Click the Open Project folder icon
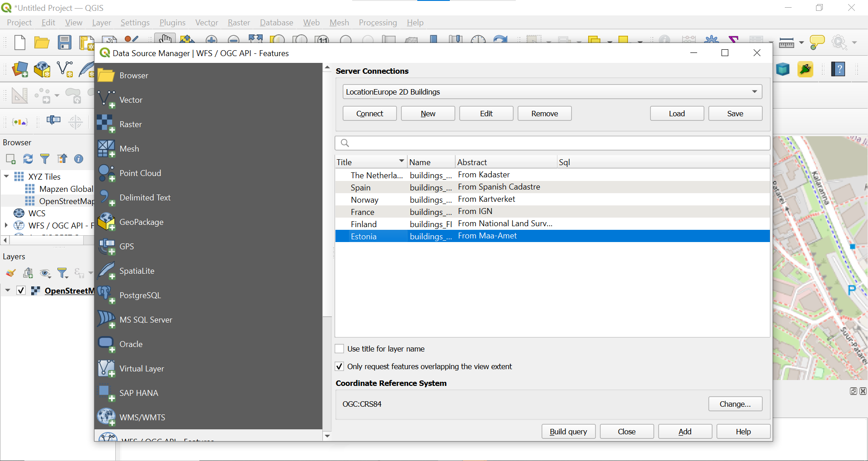The width and height of the screenshot is (868, 461). tap(42, 43)
